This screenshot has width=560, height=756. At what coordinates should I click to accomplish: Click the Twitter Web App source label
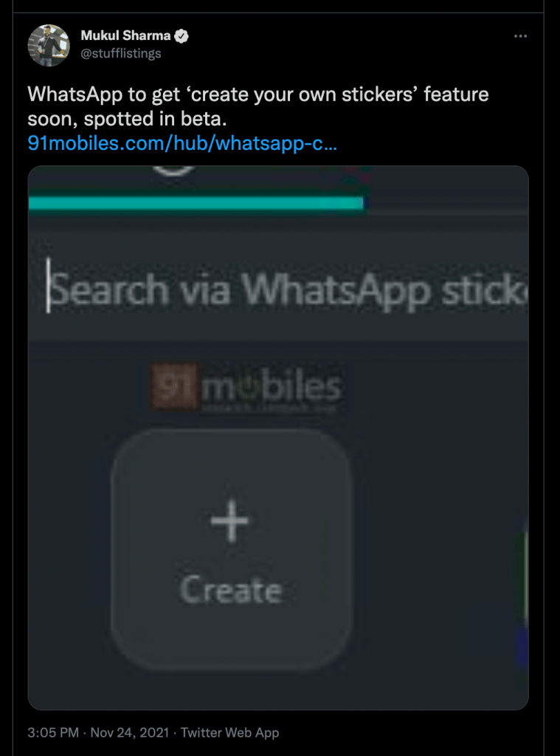[230, 732]
